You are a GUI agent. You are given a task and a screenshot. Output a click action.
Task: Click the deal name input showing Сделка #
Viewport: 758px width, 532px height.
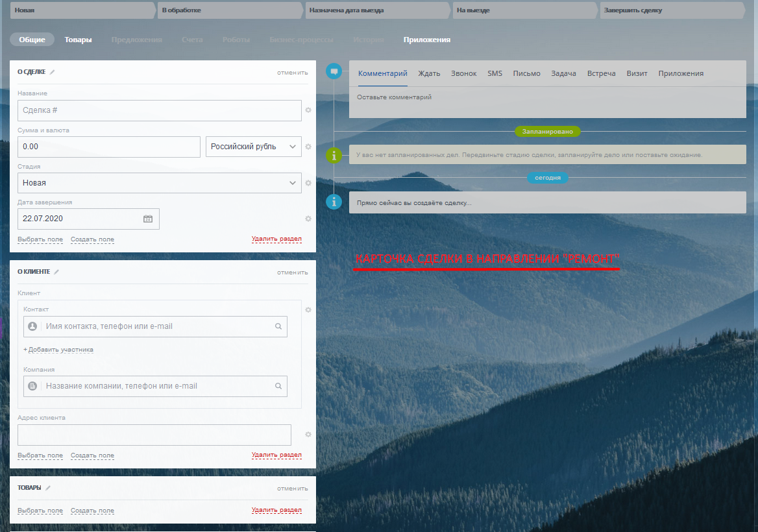coord(159,110)
